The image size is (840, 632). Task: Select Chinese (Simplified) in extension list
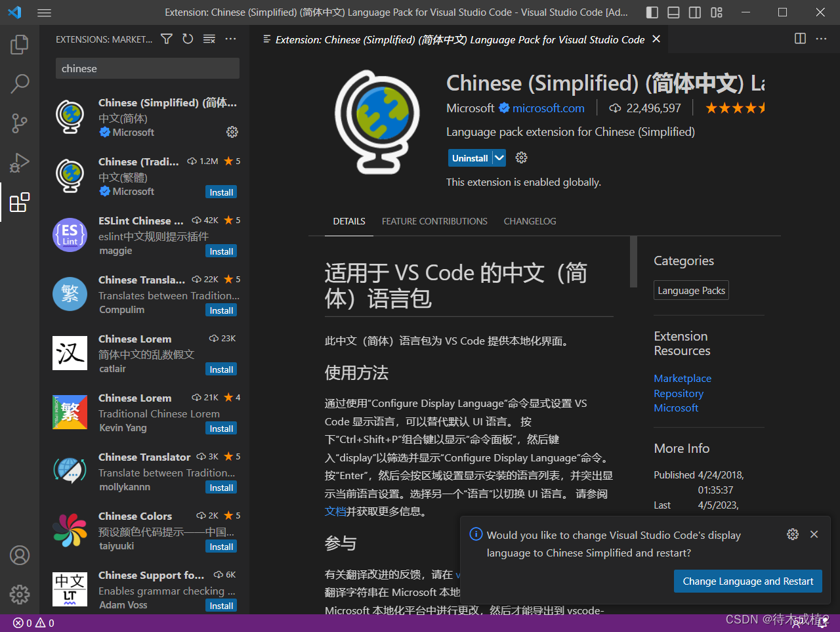(144, 117)
